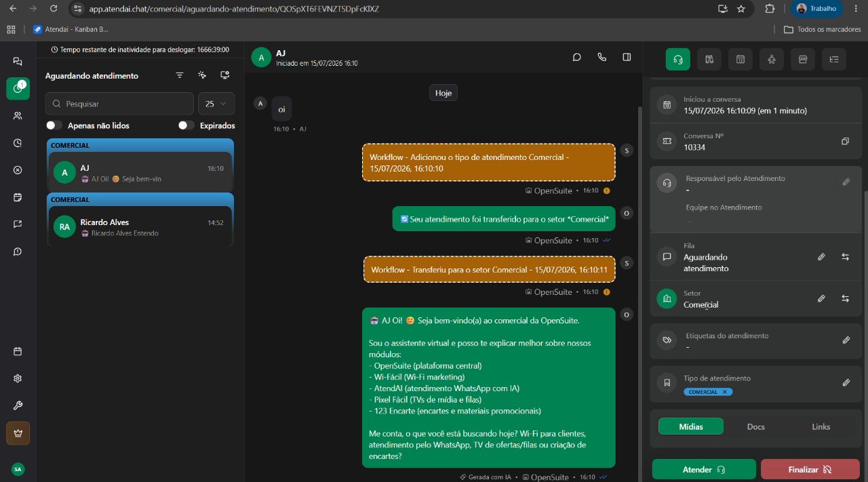Click the chat bubble with arrow sidebar icon
This screenshot has width=868, height=482.
point(18,224)
